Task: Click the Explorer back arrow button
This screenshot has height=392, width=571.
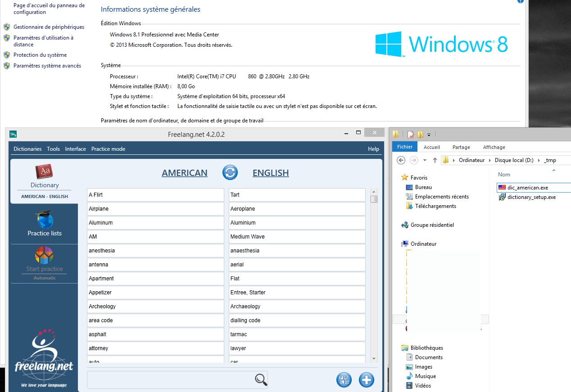Action: point(401,160)
